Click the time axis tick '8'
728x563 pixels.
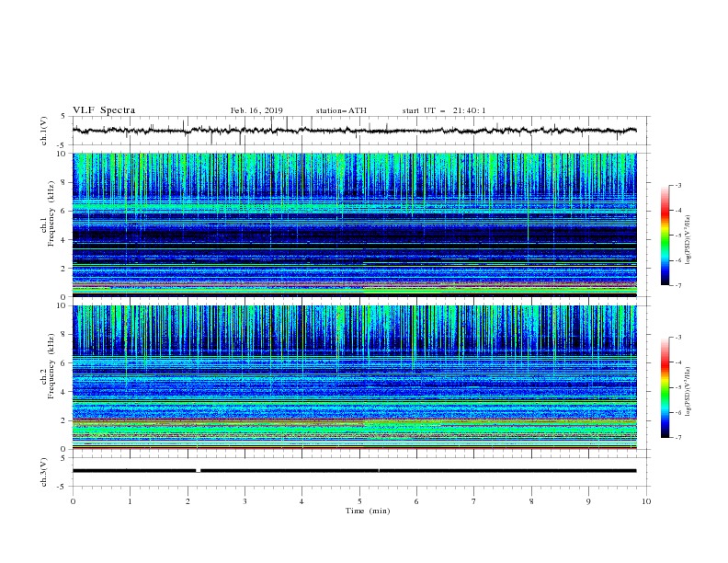tap(531, 501)
